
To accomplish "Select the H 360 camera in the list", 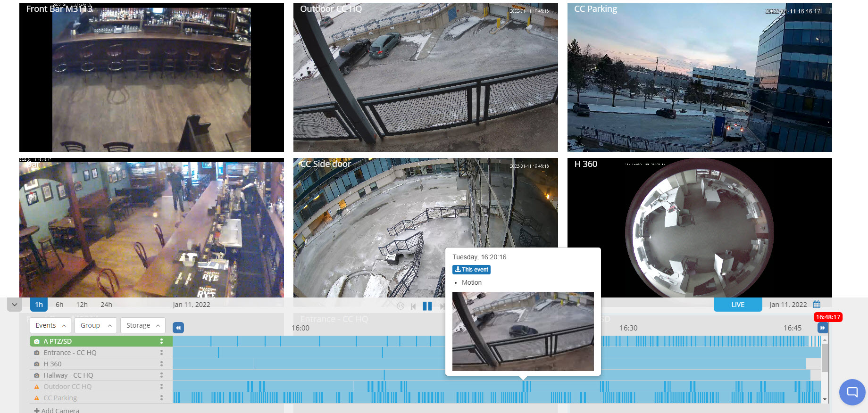I will [101, 364].
